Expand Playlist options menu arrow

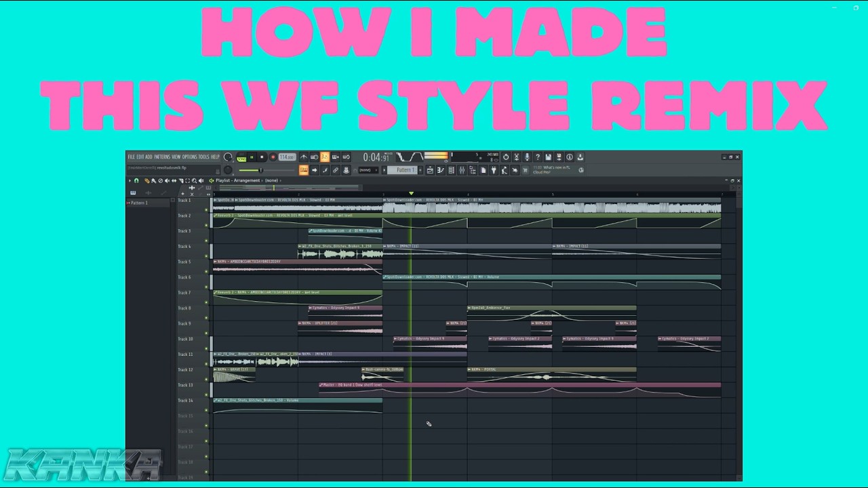130,180
